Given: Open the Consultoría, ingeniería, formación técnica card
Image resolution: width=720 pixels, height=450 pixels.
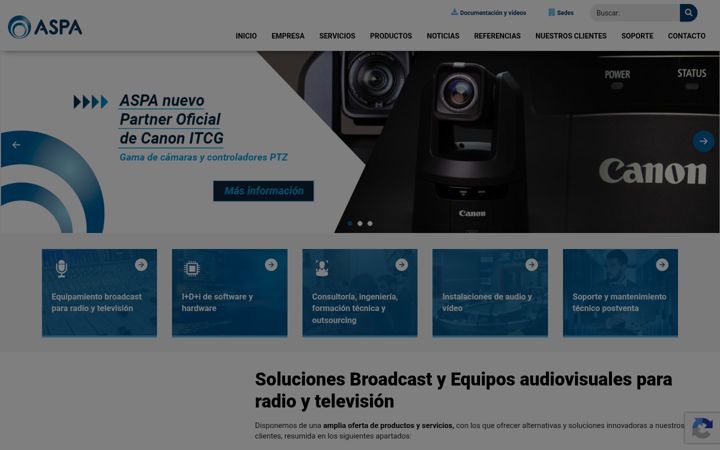Looking at the screenshot, I should [x=360, y=292].
